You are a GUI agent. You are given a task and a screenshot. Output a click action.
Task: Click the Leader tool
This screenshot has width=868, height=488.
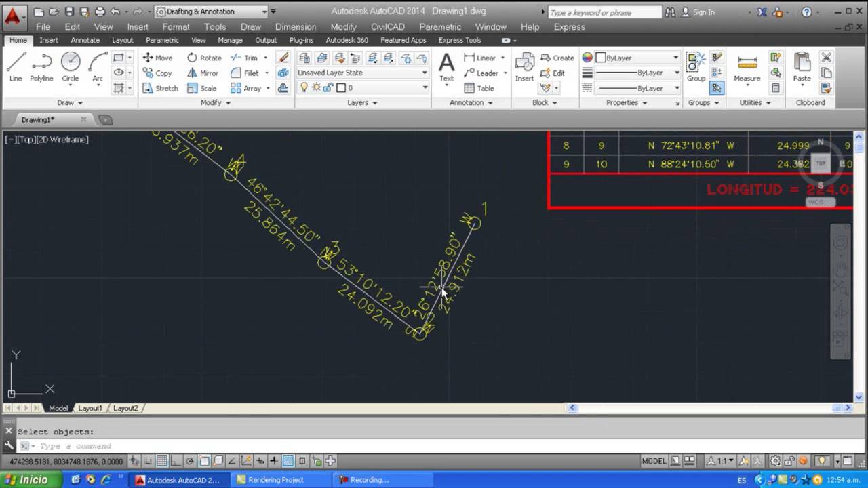[481, 73]
